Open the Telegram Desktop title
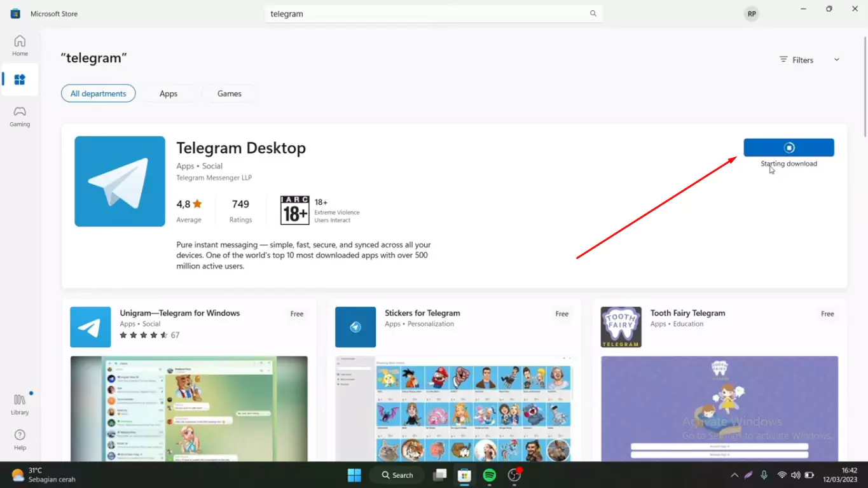868x488 pixels. [x=241, y=148]
